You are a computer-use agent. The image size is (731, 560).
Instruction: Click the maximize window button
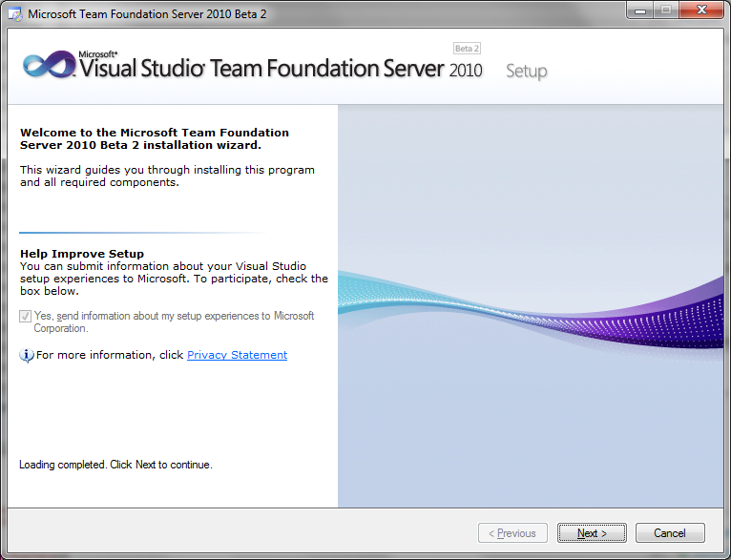click(666, 10)
